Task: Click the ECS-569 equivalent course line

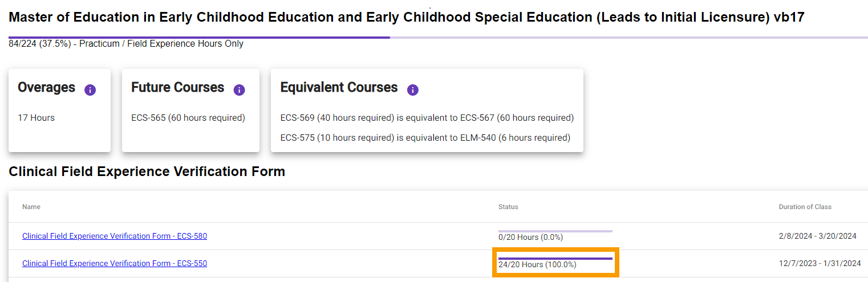Action: pyautogui.click(x=427, y=118)
